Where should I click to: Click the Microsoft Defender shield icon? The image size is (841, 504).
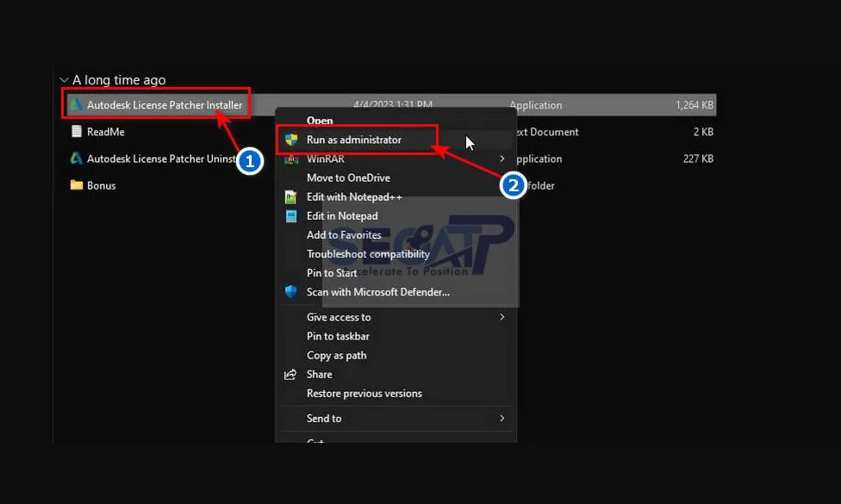291,292
